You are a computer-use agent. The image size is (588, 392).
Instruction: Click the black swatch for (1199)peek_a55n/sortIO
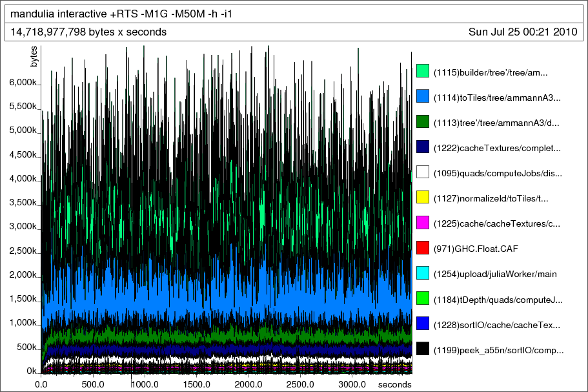click(423, 349)
